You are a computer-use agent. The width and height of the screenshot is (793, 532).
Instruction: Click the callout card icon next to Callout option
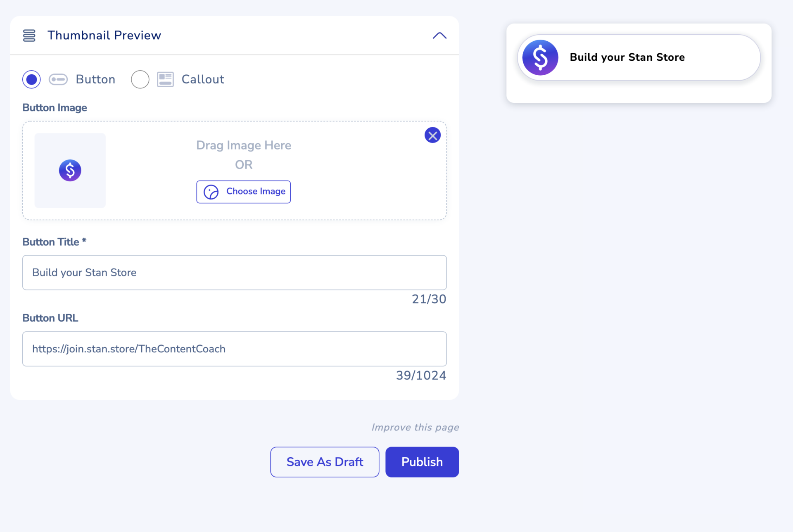165,79
